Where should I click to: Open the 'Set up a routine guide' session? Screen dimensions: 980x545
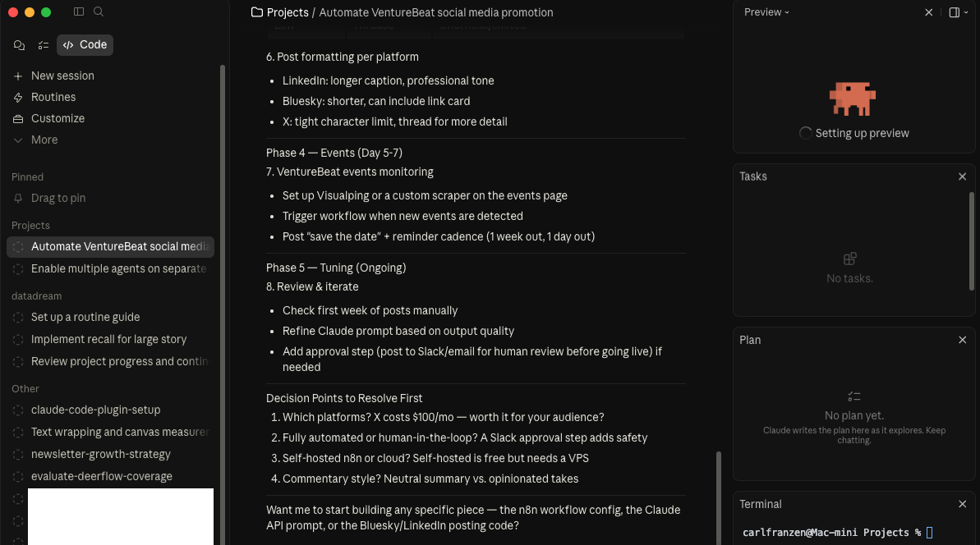[85, 317]
